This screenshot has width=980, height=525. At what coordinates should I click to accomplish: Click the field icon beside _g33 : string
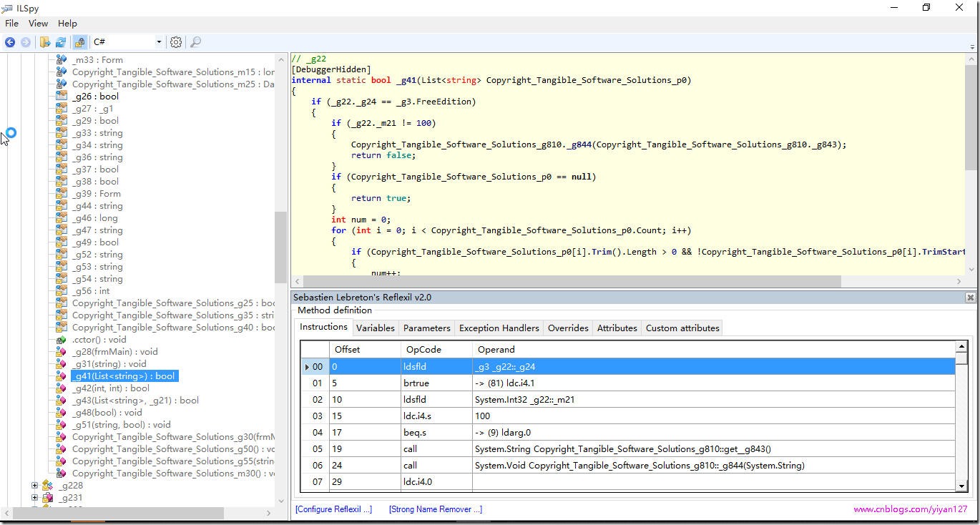[62, 133]
